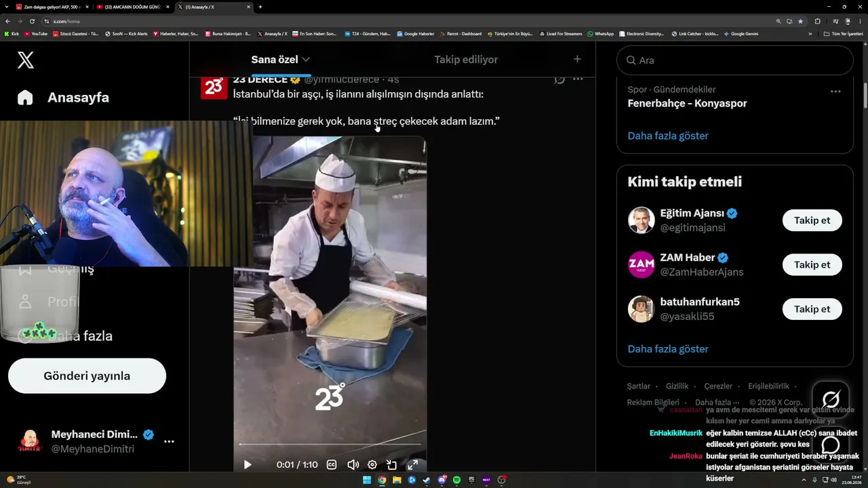Add a new timeline tab with plus

(x=577, y=59)
